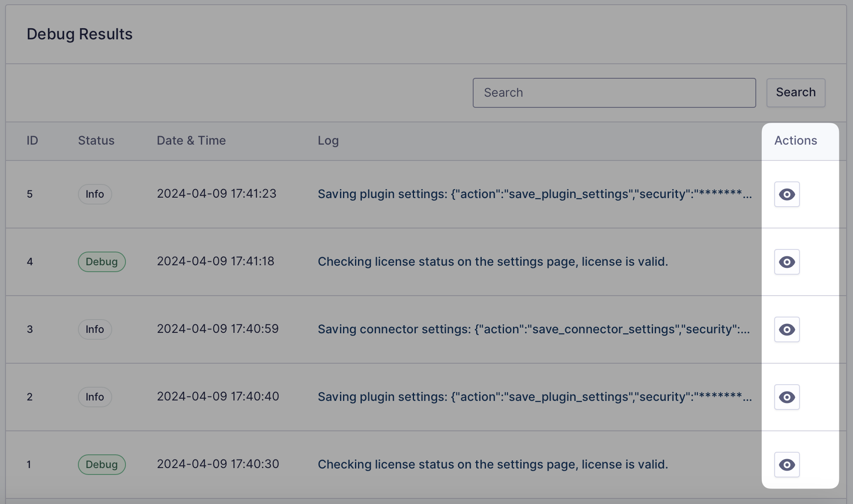Click inside the Search text field
Image resolution: width=853 pixels, height=504 pixels.
614,92
